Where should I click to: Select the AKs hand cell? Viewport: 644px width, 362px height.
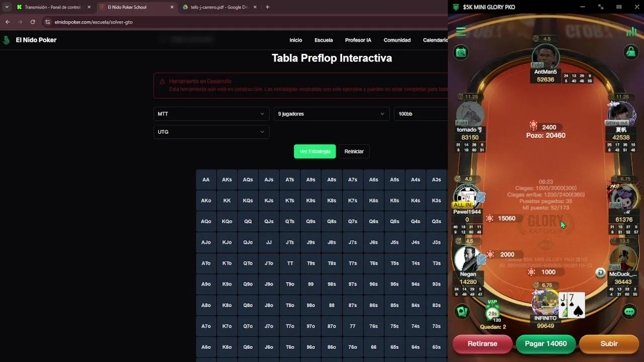[227, 179]
